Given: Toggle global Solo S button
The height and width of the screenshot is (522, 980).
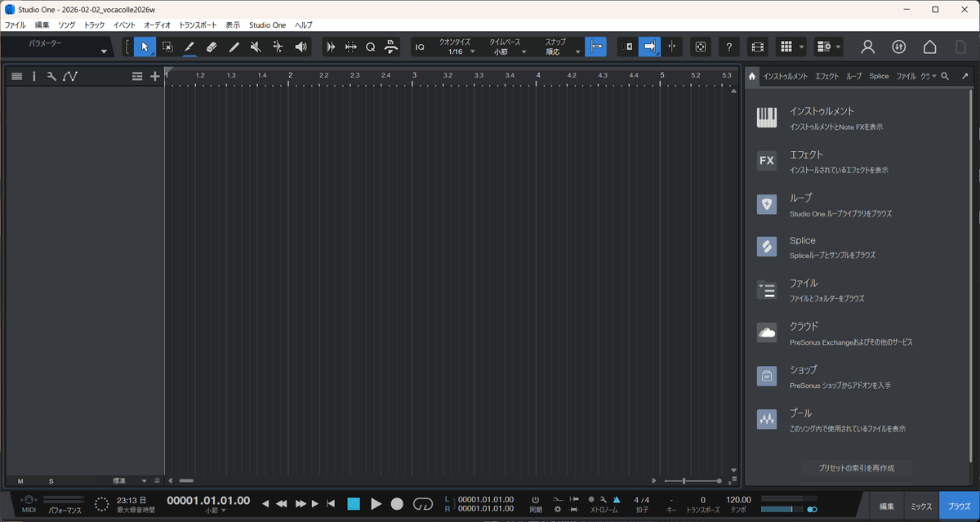Looking at the screenshot, I should 51,481.
